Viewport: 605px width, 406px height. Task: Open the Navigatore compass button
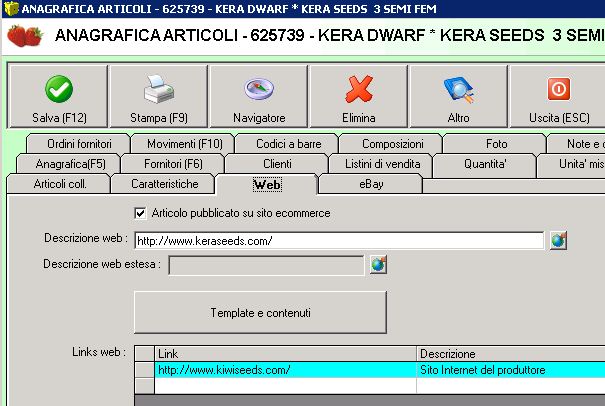259,96
